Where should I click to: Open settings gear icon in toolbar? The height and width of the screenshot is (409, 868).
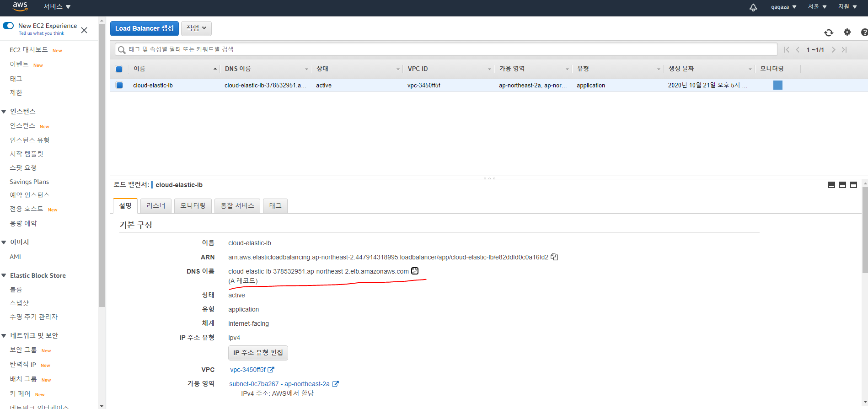pyautogui.click(x=847, y=32)
